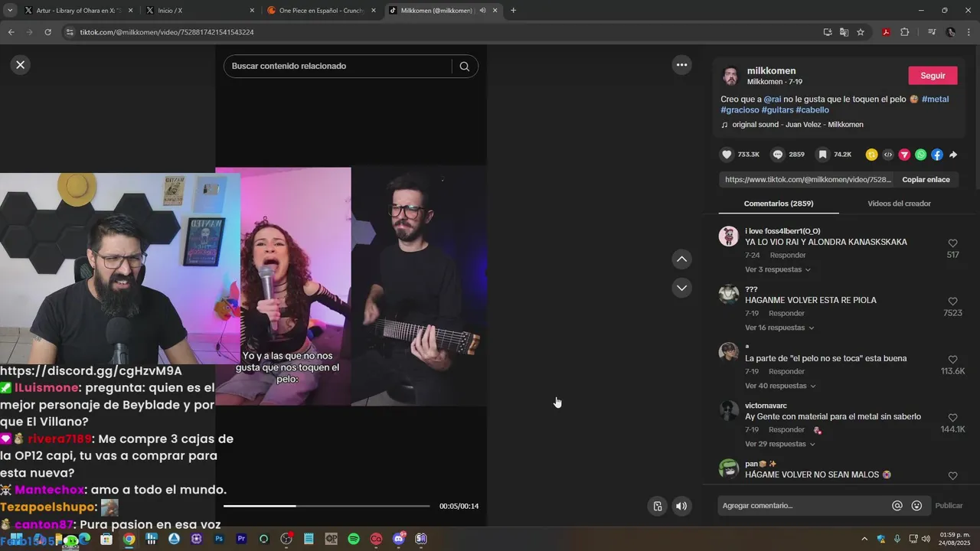The height and width of the screenshot is (551, 980).
Task: Click the 'Seguir' follow button
Action: point(933,76)
